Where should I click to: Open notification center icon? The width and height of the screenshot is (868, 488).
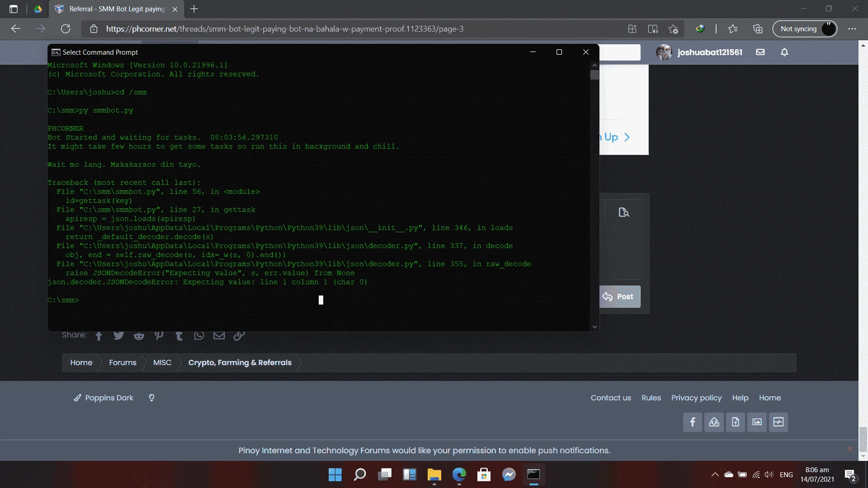851,475
